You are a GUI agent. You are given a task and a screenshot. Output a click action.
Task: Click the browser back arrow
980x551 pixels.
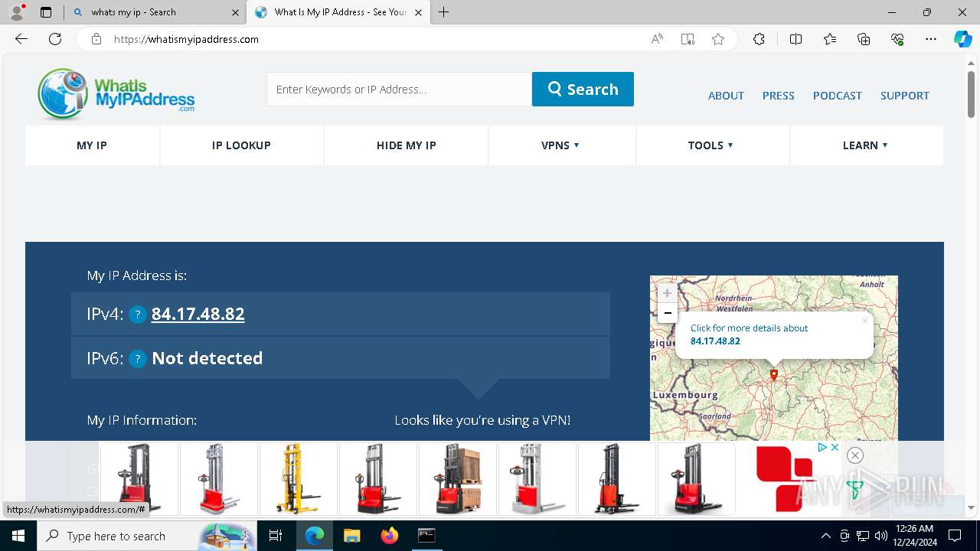[x=21, y=39]
